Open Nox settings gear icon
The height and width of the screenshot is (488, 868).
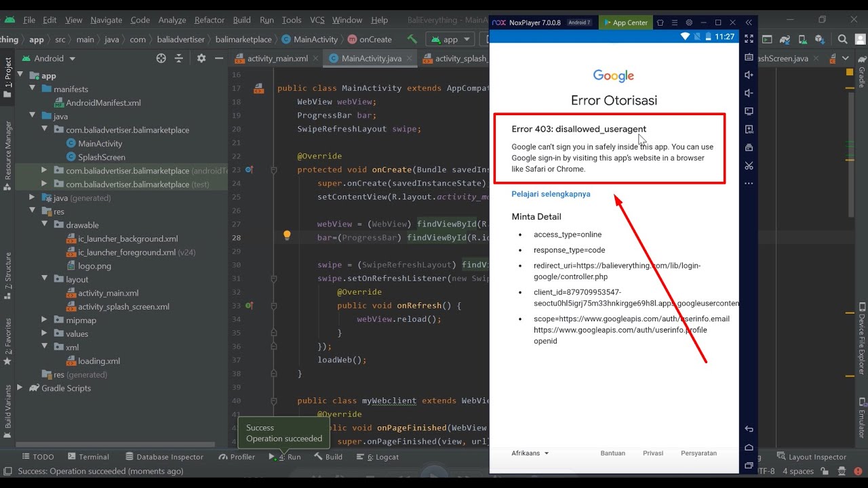click(689, 22)
